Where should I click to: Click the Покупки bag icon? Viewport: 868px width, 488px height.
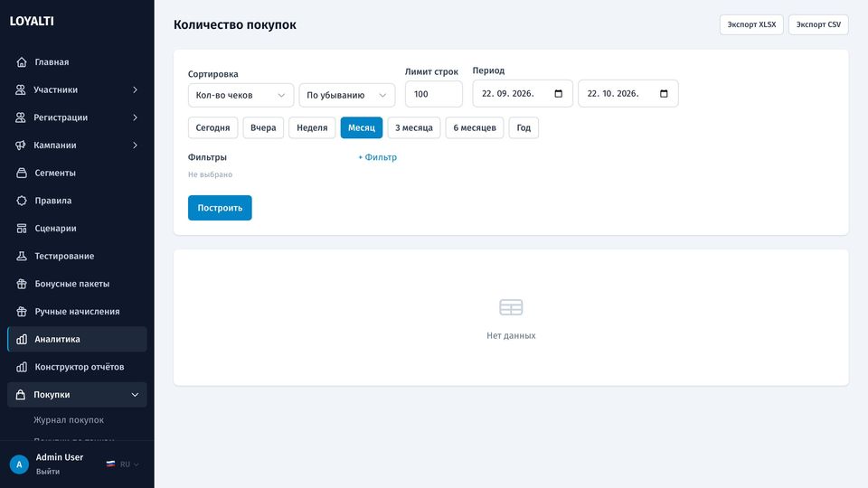tap(21, 395)
